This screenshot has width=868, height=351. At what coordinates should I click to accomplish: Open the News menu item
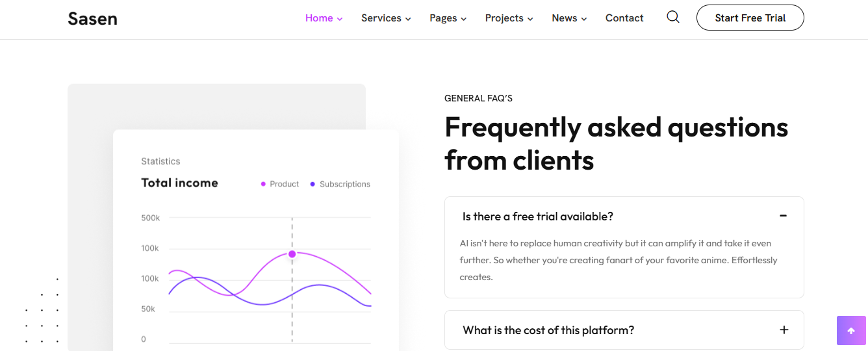(569, 18)
